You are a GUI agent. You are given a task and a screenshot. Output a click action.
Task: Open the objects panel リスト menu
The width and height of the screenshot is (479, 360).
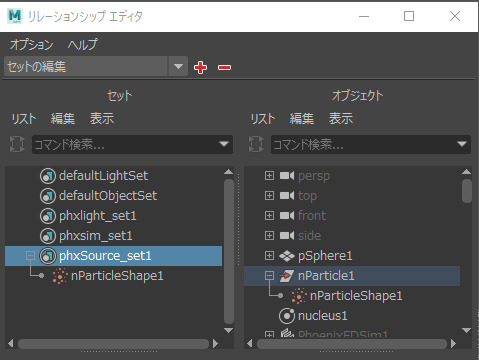tap(263, 119)
